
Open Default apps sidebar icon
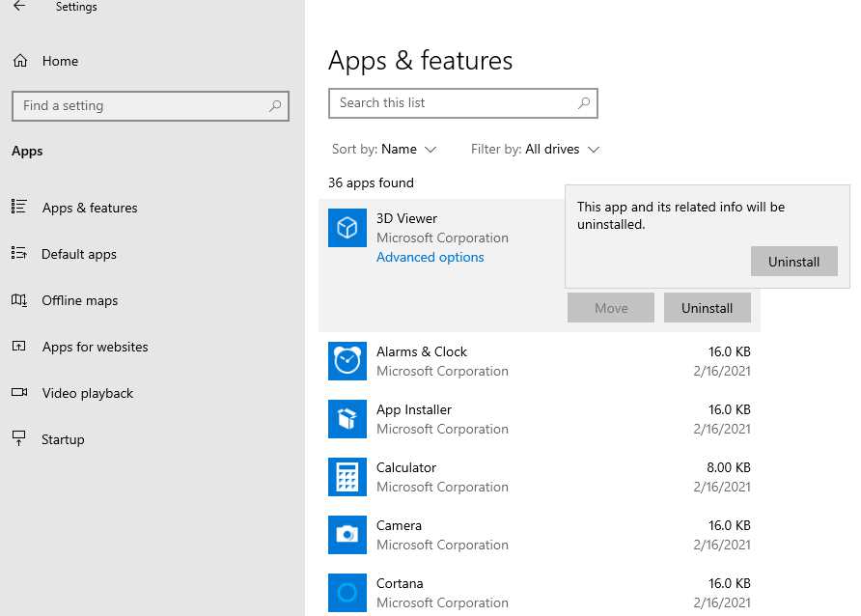click(18, 253)
